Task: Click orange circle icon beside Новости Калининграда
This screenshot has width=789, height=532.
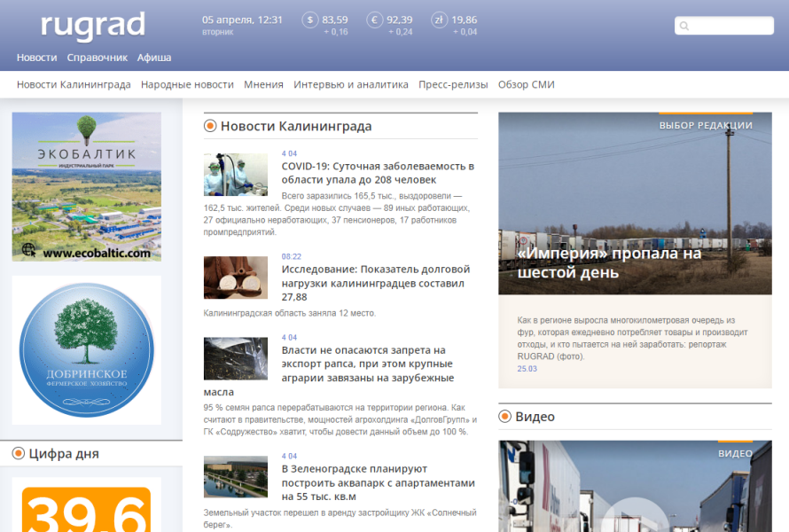Action: pos(210,126)
